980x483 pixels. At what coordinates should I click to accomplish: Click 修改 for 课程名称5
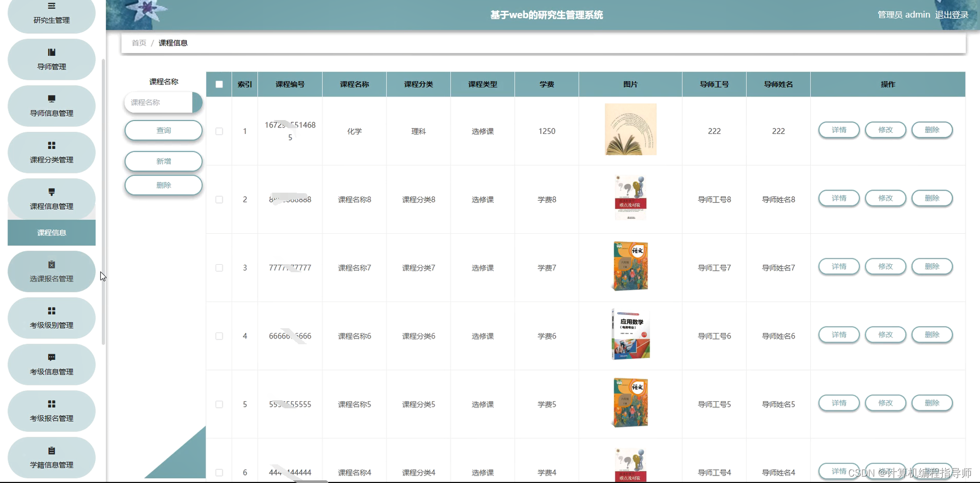coord(886,403)
